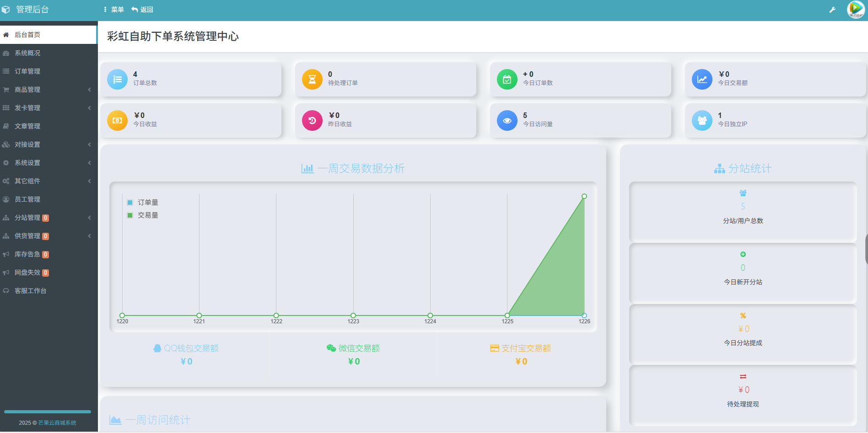
Task: Click the avatar thumbnail in top-right corner
Action: [855, 9]
